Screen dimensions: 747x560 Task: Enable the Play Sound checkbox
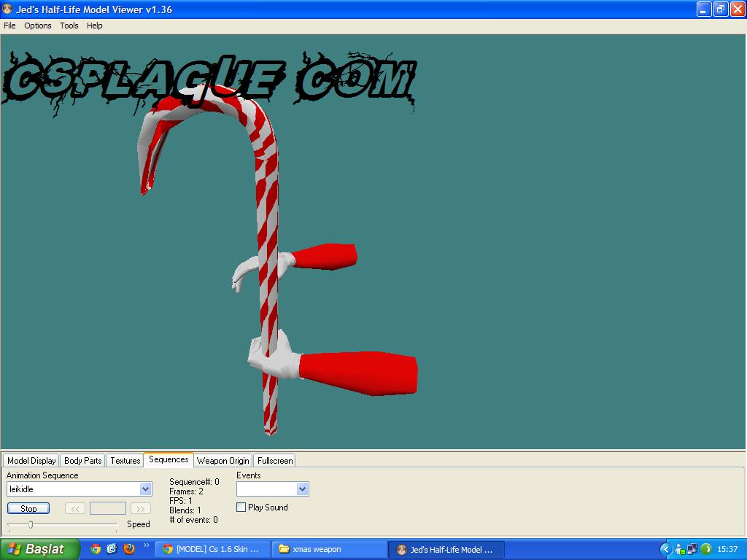click(x=241, y=507)
